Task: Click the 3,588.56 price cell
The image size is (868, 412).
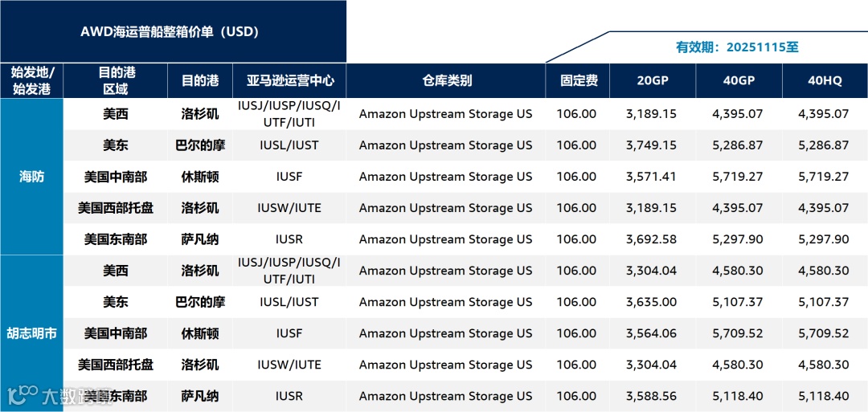Action: [651, 396]
